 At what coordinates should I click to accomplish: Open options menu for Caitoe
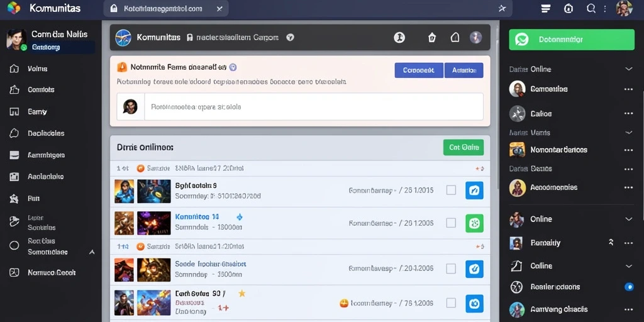628,114
